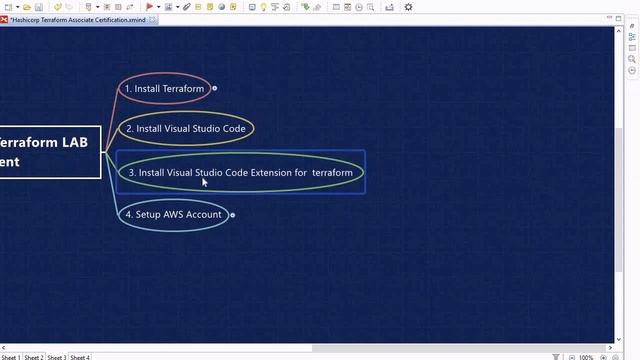Click the zoom in plus button
This screenshot has width=640, height=360.
point(603,357)
